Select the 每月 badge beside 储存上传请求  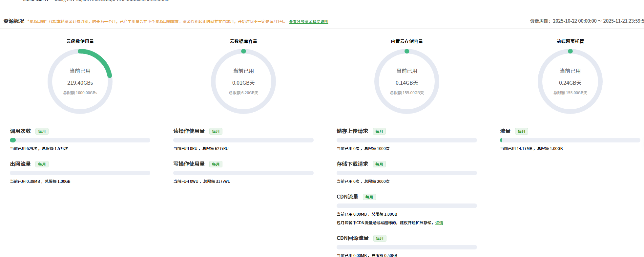click(x=379, y=132)
